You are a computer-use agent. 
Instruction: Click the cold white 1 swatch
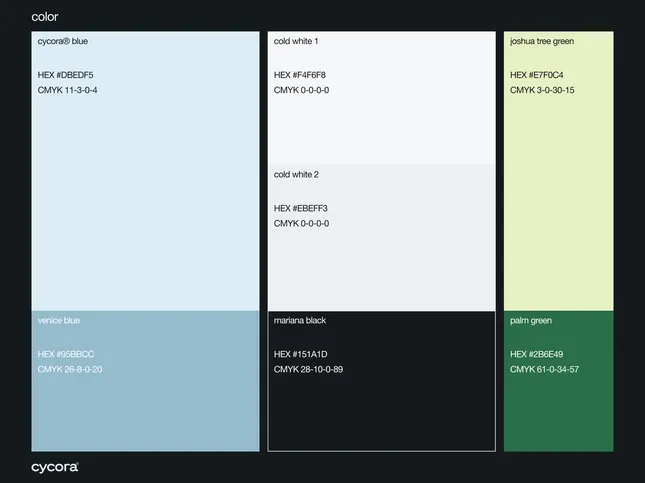coord(382,98)
